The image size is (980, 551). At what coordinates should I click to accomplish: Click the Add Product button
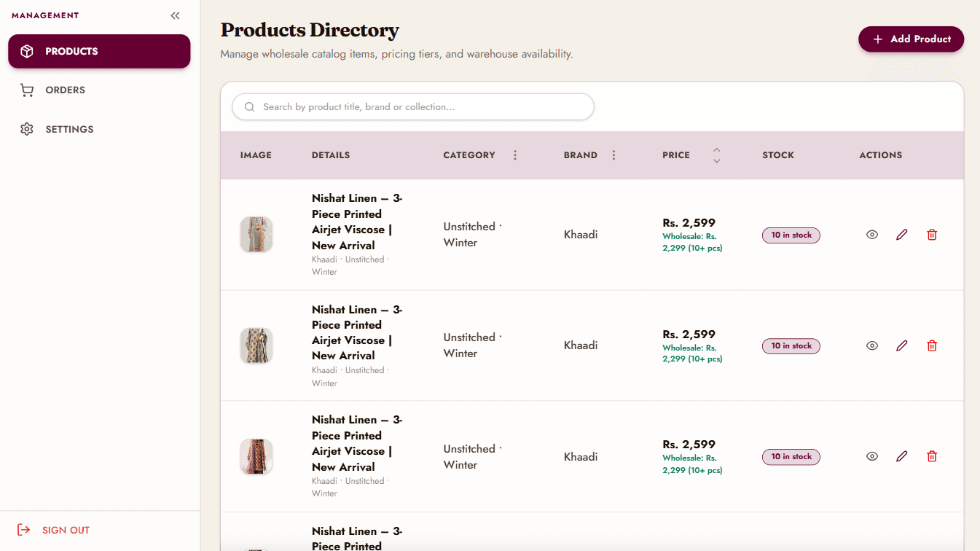911,39
